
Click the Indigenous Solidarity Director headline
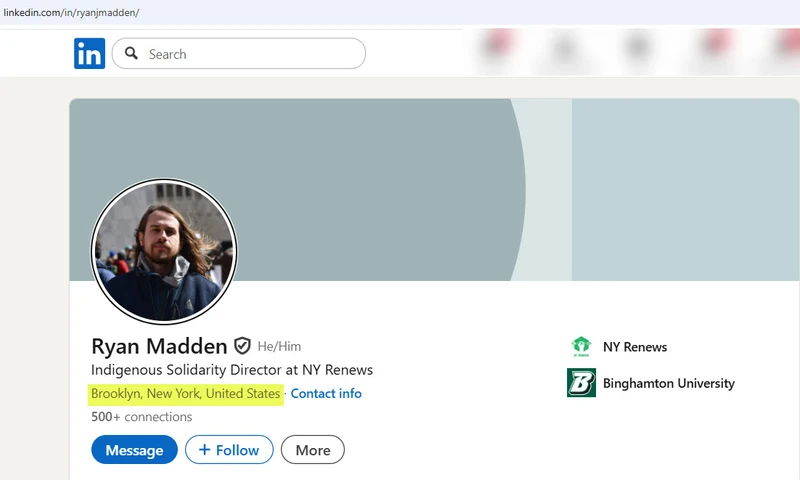(x=231, y=370)
